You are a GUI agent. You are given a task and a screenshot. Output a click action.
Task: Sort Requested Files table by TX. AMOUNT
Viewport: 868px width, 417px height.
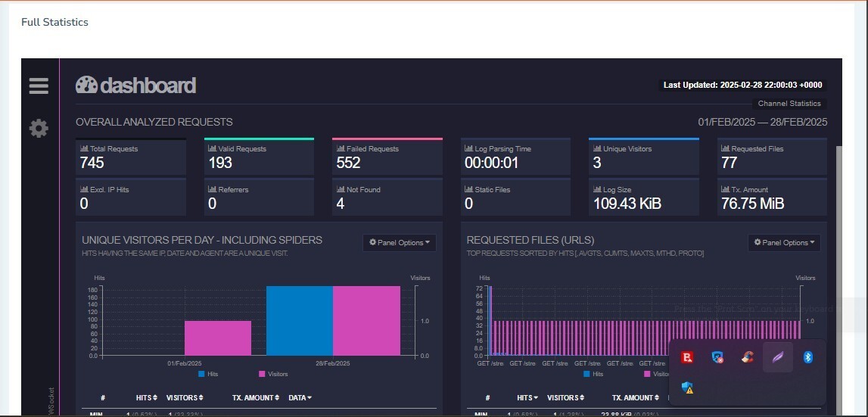coord(636,397)
